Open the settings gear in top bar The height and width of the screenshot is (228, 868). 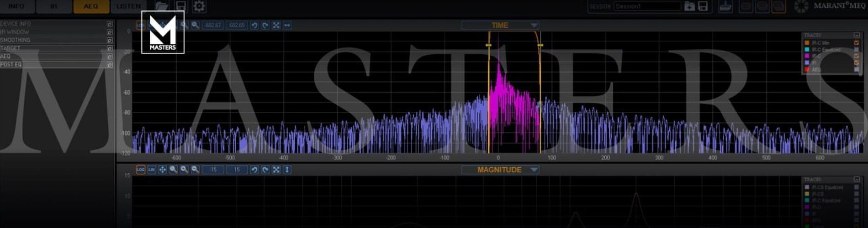[199, 6]
